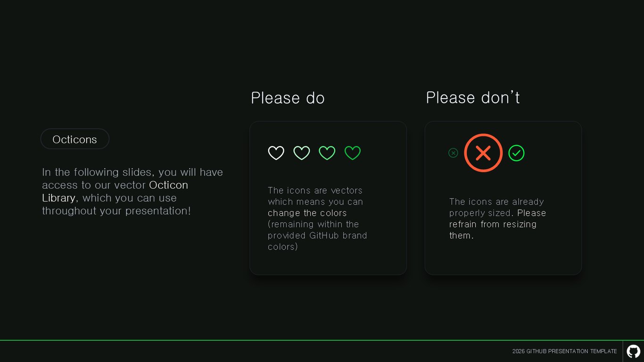644x362 pixels.
Task: Click the GitHub Octocat logo
Action: [633, 351]
